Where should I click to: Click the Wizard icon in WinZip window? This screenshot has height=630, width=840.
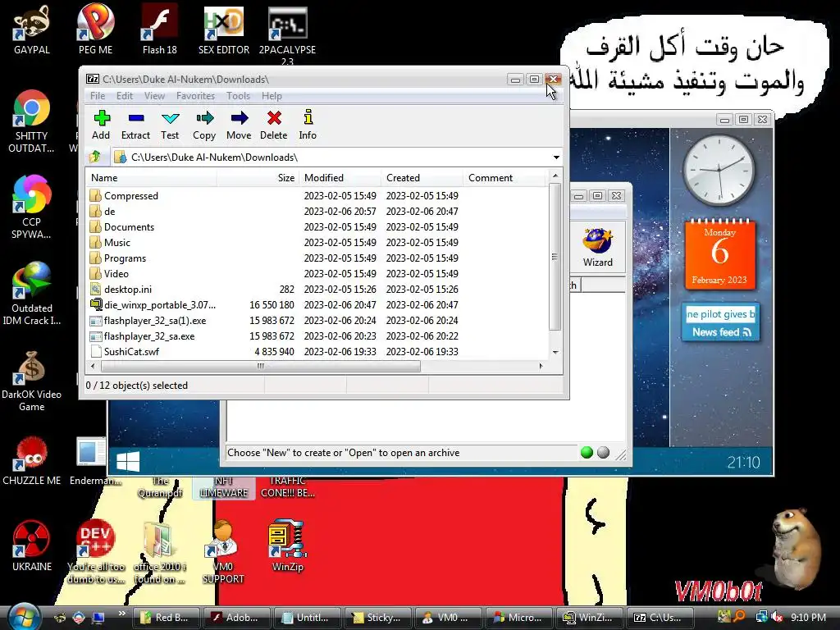click(598, 248)
